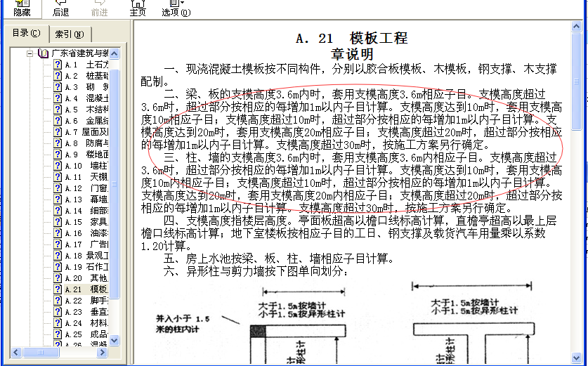
Task: Open topic icon for A.16 油漆
Action: (x=58, y=233)
